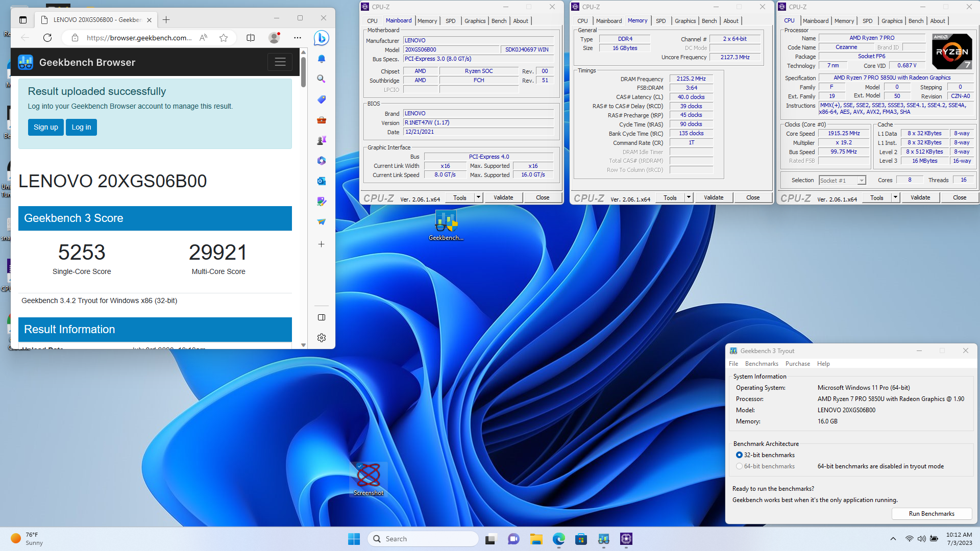Switch to Bench tab in right CPU-Z window
This screenshot has height=551, width=980.
[916, 21]
